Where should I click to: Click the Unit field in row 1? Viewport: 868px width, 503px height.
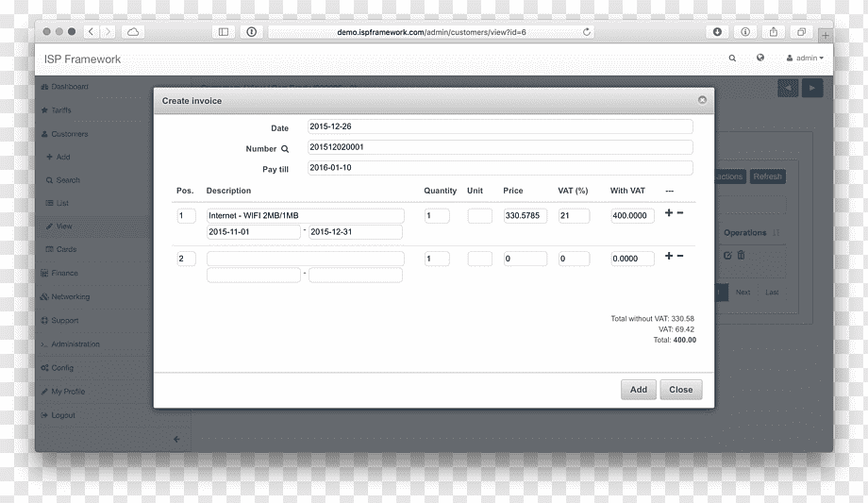tap(479, 215)
